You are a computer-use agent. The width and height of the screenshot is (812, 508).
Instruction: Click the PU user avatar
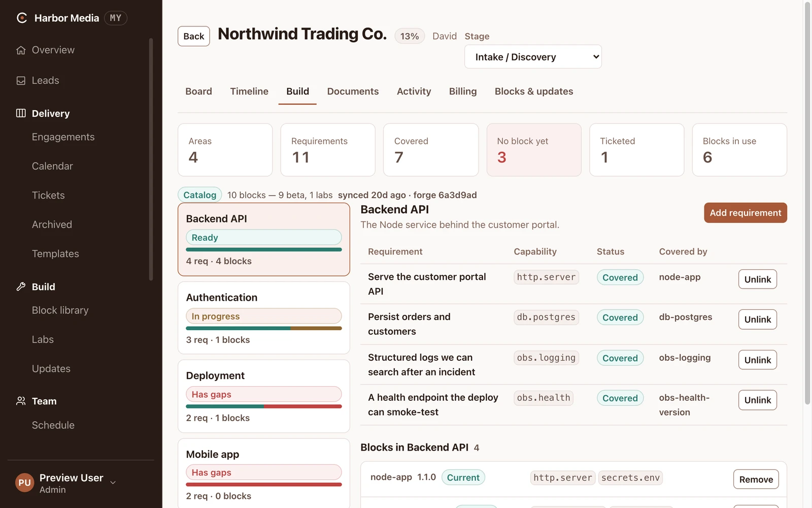(24, 483)
